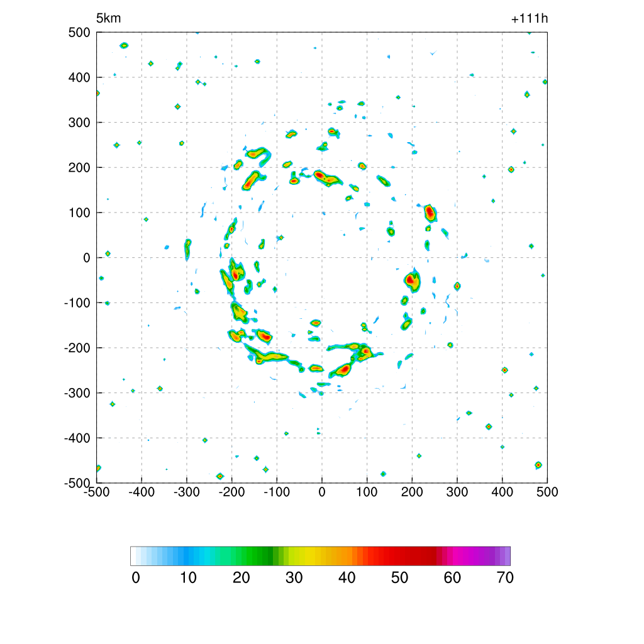
Task: Click y-axis tick label "400"
Action: pyautogui.click(x=79, y=77)
